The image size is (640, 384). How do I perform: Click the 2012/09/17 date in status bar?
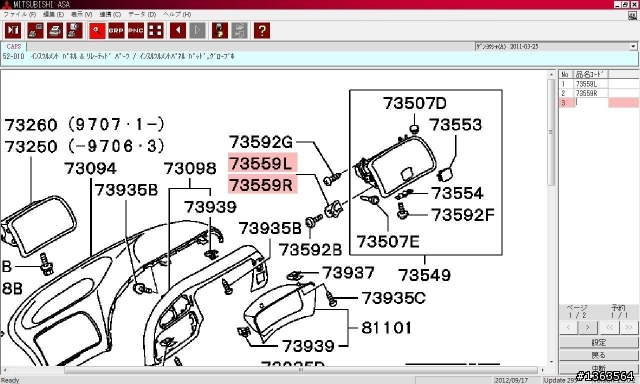click(511, 380)
